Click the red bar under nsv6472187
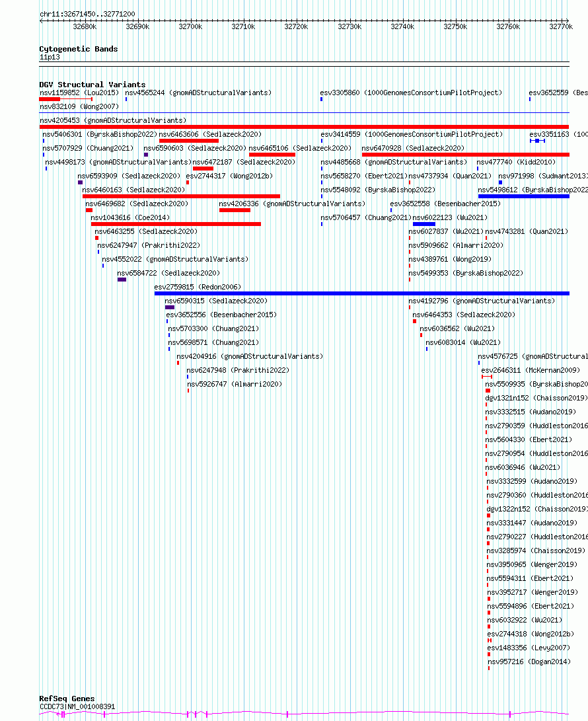The width and height of the screenshot is (588, 721). pos(203,169)
